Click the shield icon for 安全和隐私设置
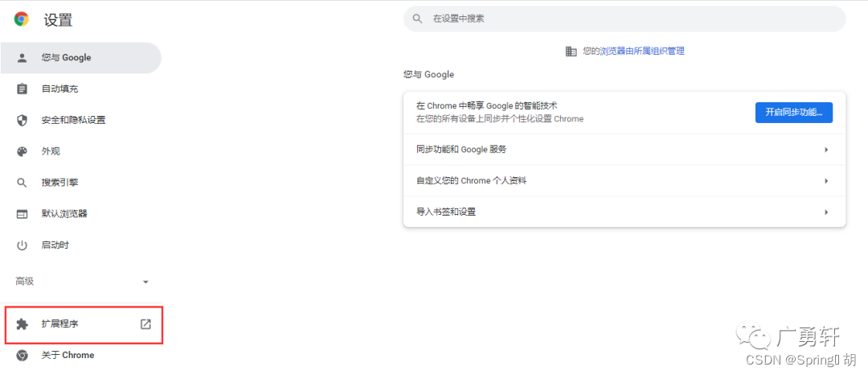 coord(23,120)
